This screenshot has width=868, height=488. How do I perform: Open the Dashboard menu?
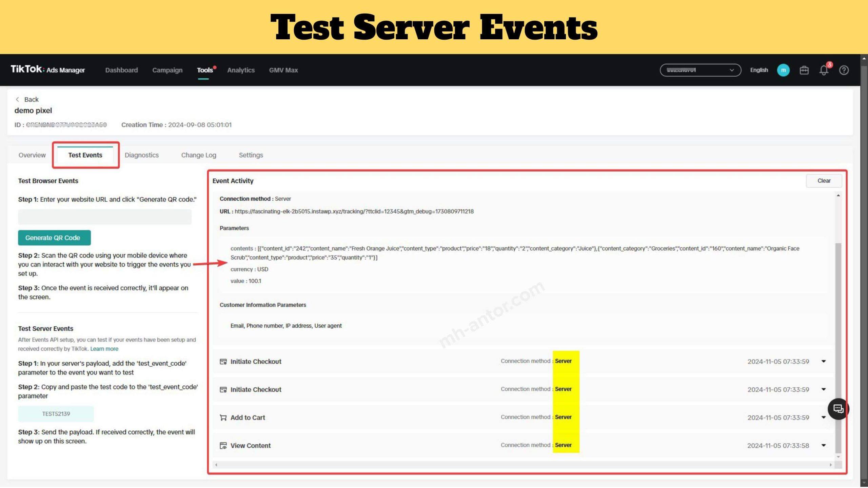(121, 70)
